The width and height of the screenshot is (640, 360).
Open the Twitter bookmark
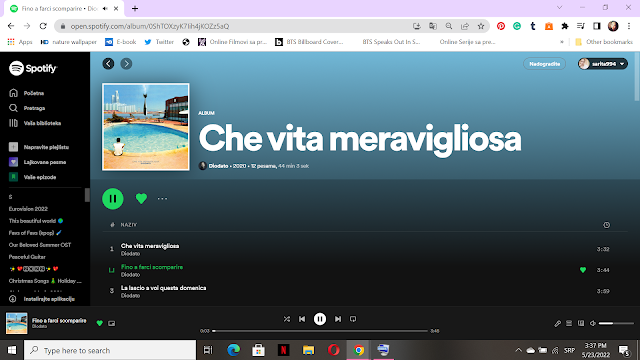point(159,42)
